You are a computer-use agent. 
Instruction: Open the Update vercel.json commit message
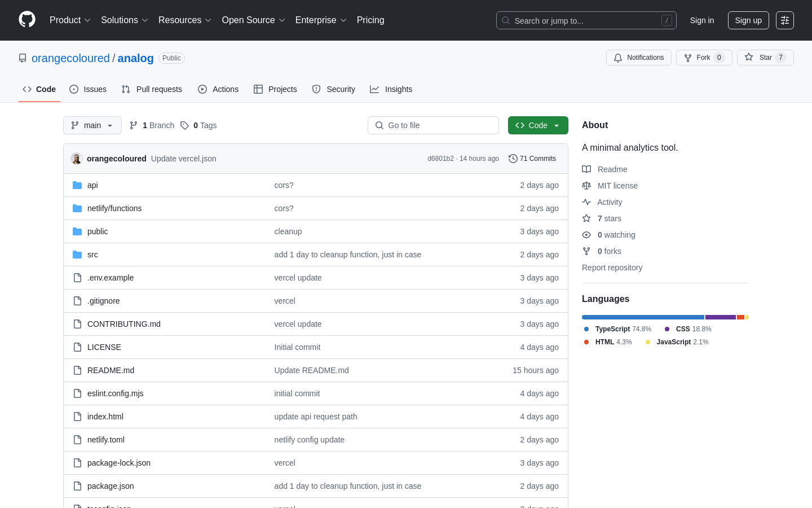(184, 159)
